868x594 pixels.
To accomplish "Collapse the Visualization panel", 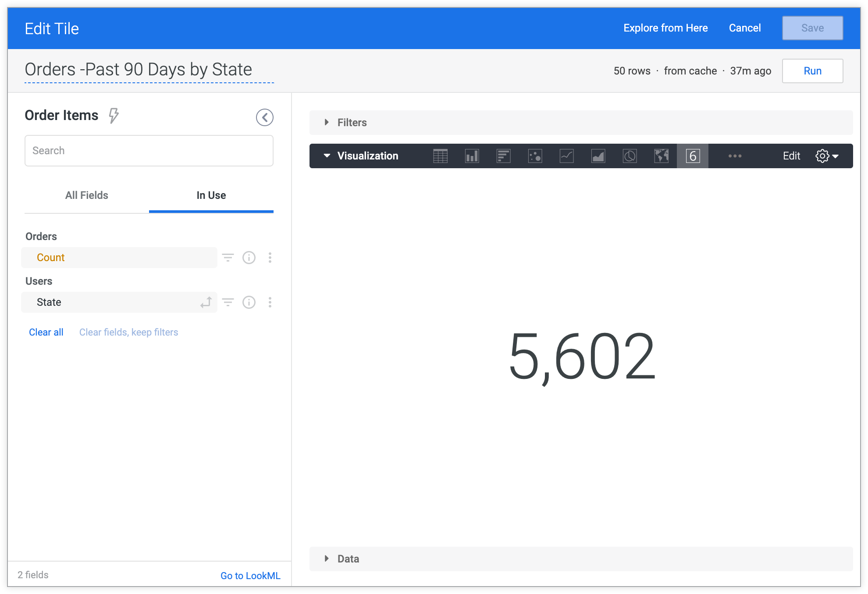I will click(x=326, y=156).
